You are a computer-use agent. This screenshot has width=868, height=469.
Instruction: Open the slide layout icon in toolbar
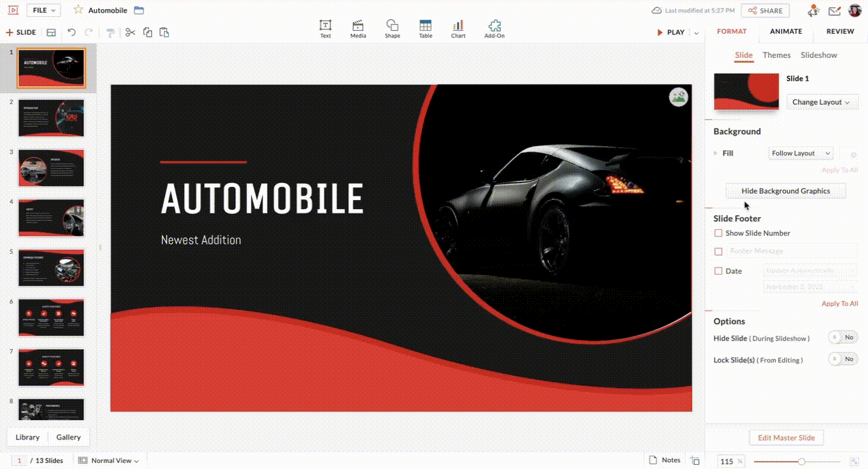[51, 33]
